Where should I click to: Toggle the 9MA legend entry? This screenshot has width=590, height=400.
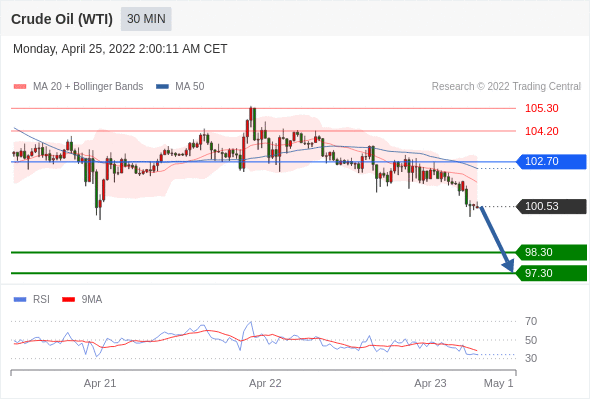82,300
